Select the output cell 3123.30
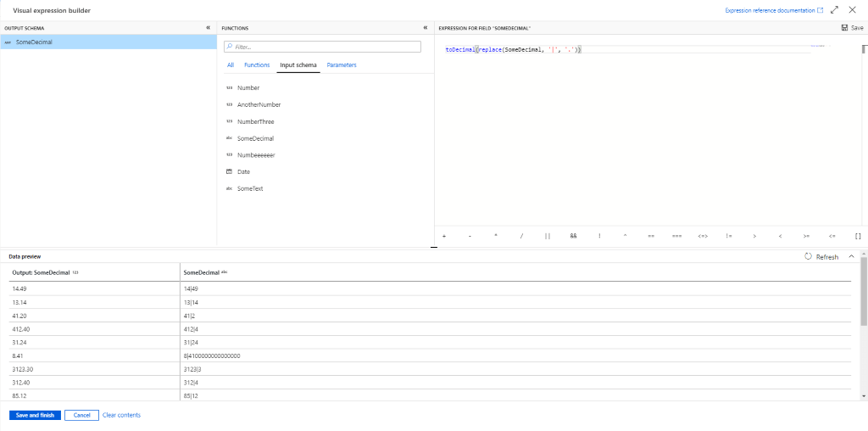Image resolution: width=868 pixels, height=431 pixels. [95, 370]
